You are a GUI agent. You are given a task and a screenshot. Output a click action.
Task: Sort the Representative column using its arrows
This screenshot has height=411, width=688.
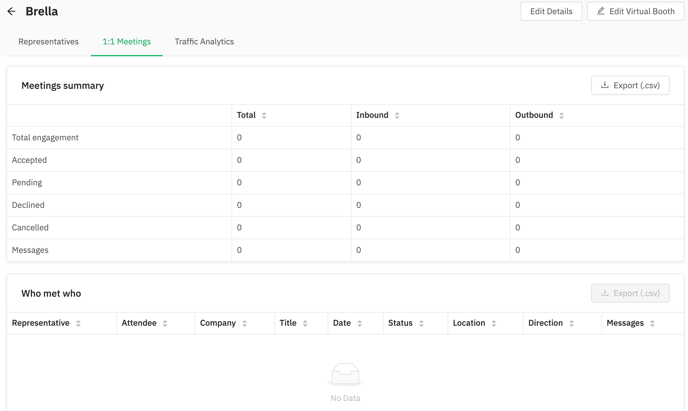[x=78, y=323]
